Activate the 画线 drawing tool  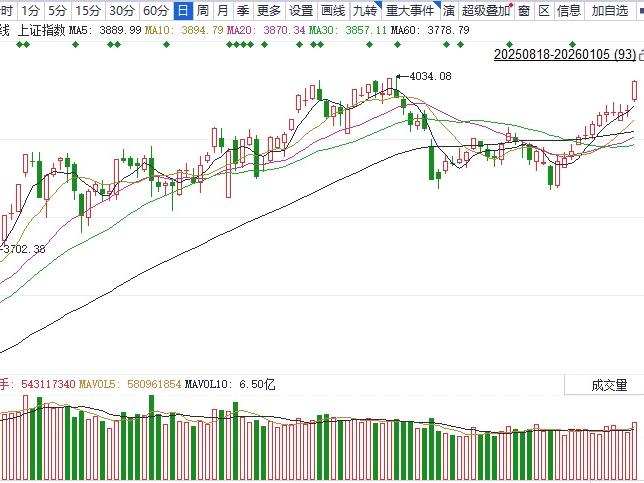tap(333, 11)
